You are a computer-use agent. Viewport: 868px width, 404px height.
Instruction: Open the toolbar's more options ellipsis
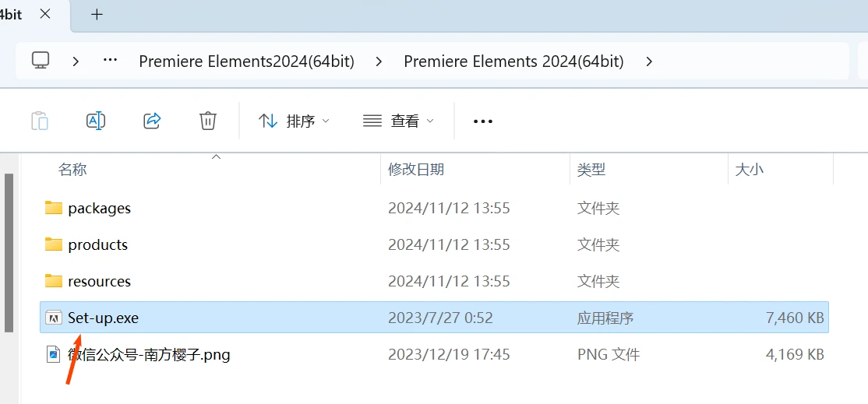click(x=483, y=121)
